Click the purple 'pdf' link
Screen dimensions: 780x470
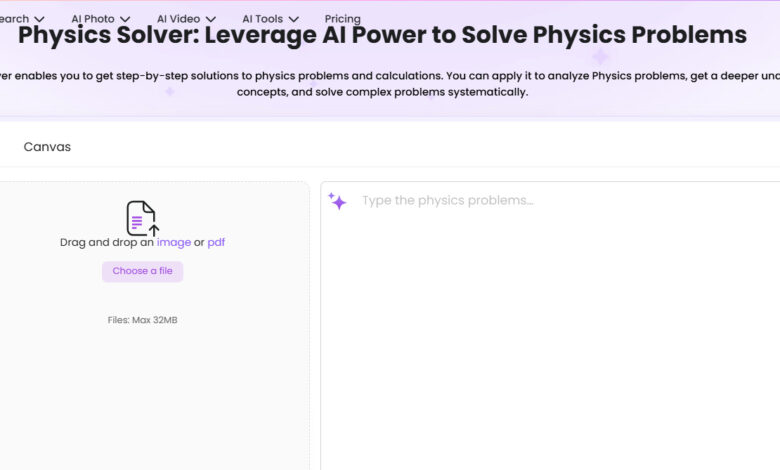(x=216, y=242)
